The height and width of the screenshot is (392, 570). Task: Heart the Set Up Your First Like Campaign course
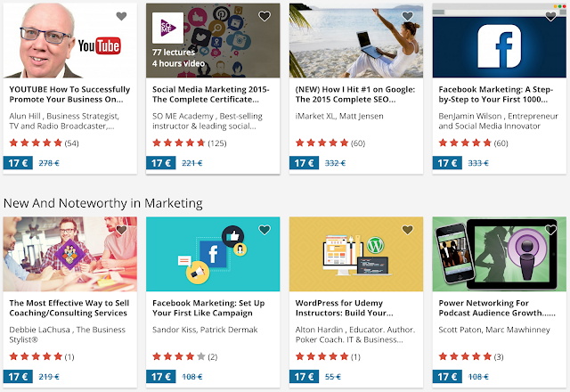265,230
